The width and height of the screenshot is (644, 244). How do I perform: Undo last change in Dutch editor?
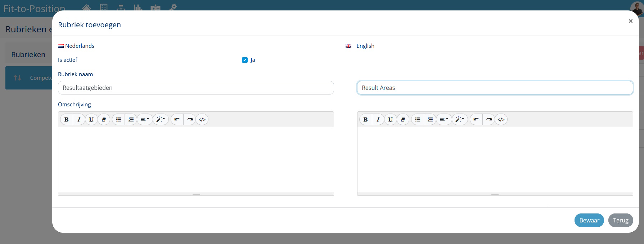[177, 119]
